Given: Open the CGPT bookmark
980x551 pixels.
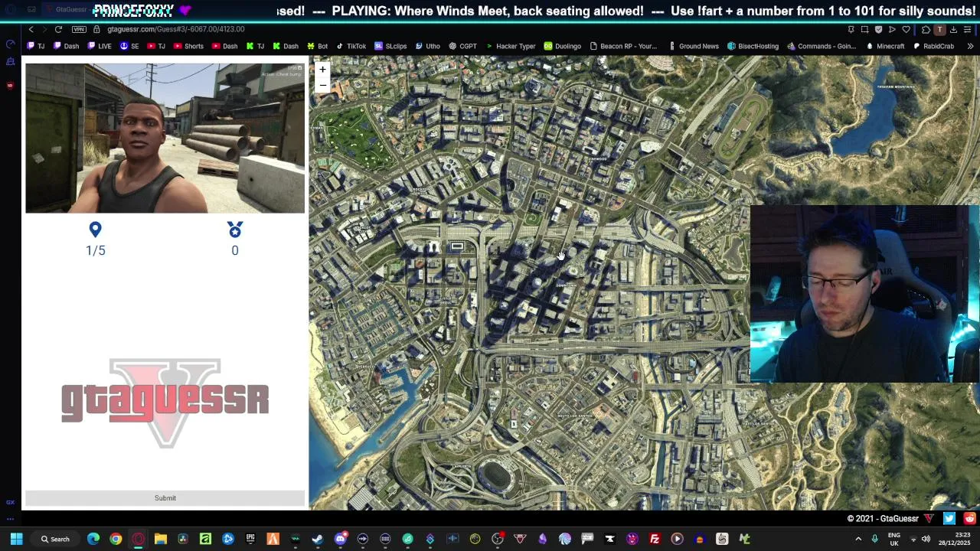Looking at the screenshot, I should (x=463, y=46).
